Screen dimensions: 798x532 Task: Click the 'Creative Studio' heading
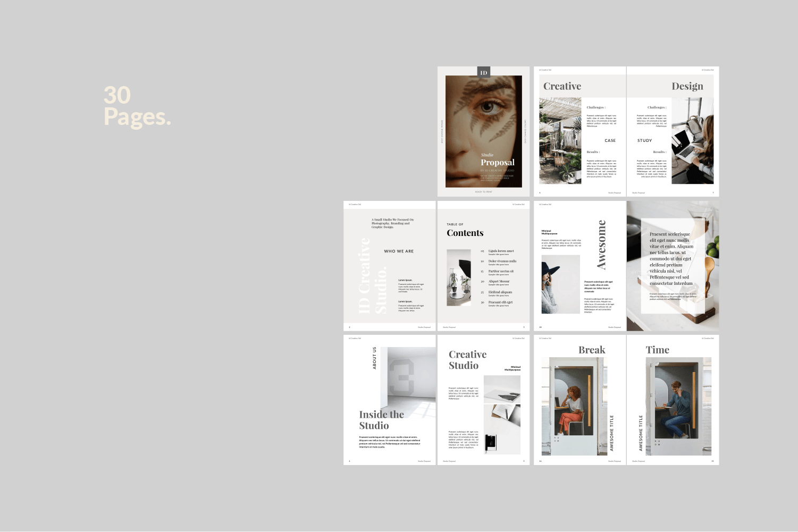click(x=467, y=360)
